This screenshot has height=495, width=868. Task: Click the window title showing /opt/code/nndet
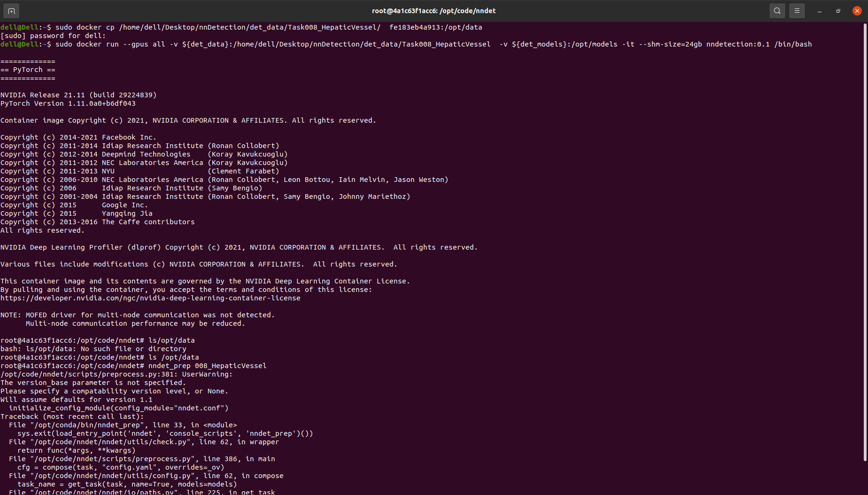click(x=434, y=10)
